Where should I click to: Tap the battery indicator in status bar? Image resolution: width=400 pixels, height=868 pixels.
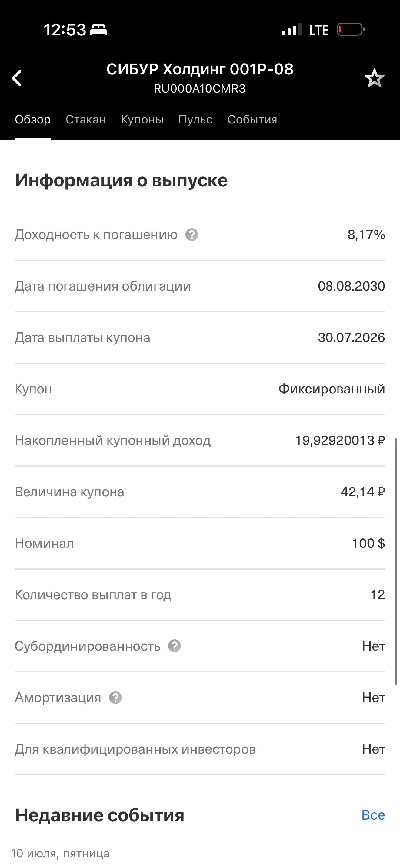[x=351, y=30]
